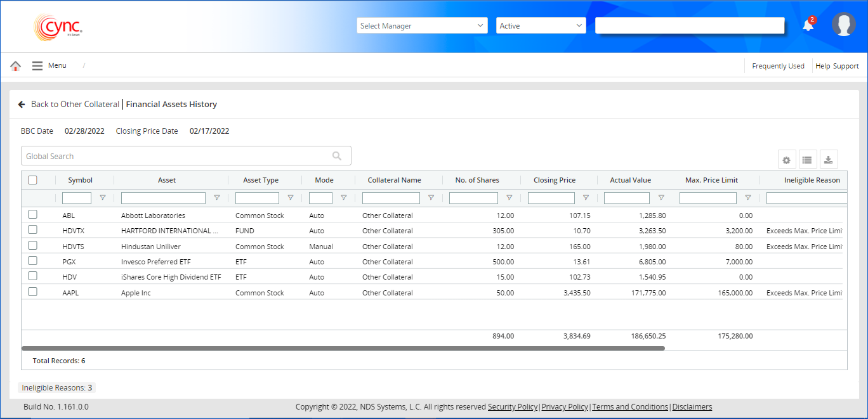Open the Privacy Policy link
This screenshot has width=868, height=419.
(x=565, y=407)
